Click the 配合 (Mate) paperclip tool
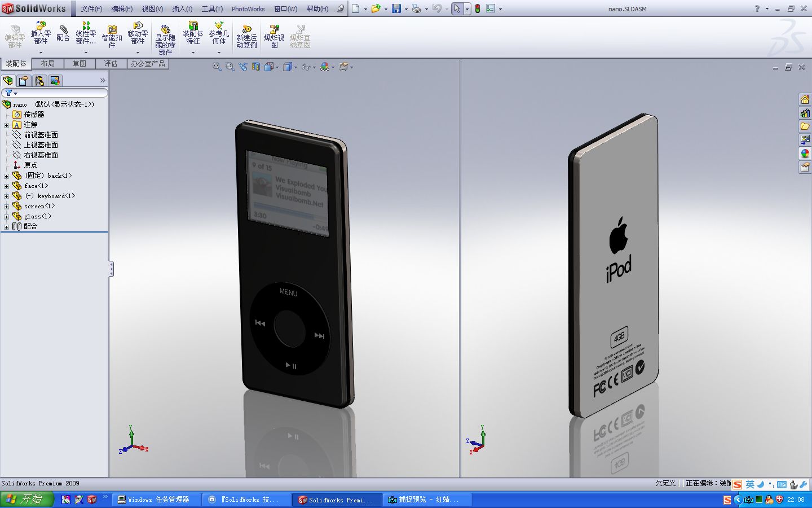 pos(63,33)
